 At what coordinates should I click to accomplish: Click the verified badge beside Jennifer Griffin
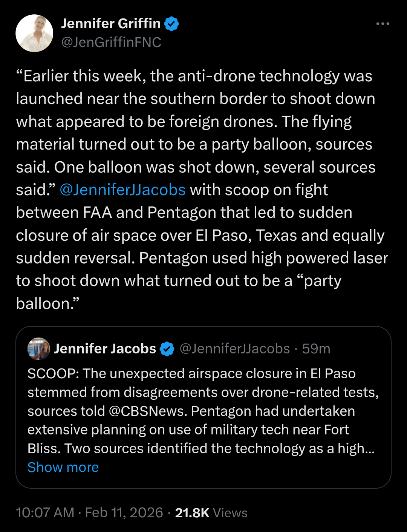tap(171, 24)
